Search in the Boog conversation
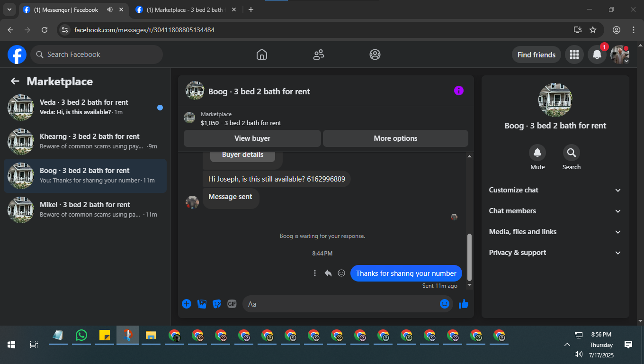Screen dimensions: 644x364 point(572,153)
